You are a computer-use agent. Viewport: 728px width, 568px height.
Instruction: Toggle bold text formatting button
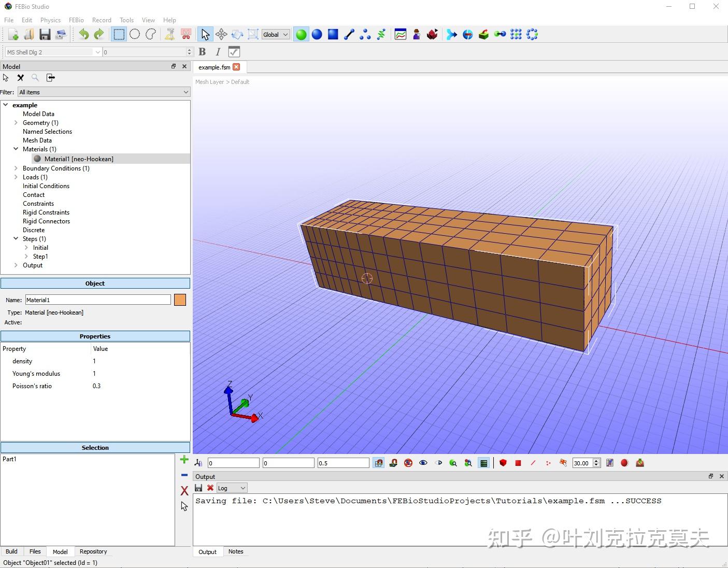click(x=203, y=52)
